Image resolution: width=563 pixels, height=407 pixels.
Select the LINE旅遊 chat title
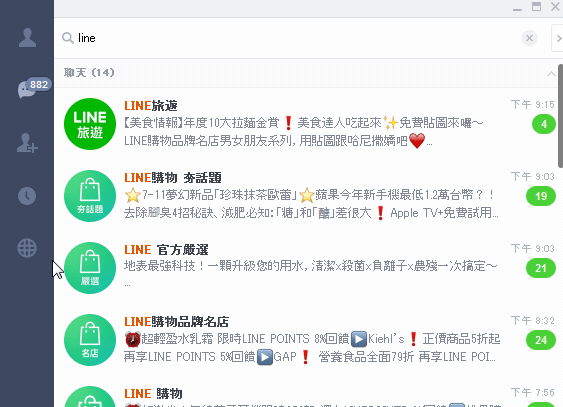(x=151, y=106)
